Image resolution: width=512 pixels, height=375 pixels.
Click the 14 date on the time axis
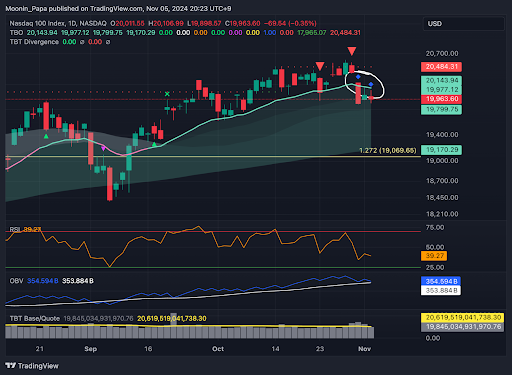275,349
